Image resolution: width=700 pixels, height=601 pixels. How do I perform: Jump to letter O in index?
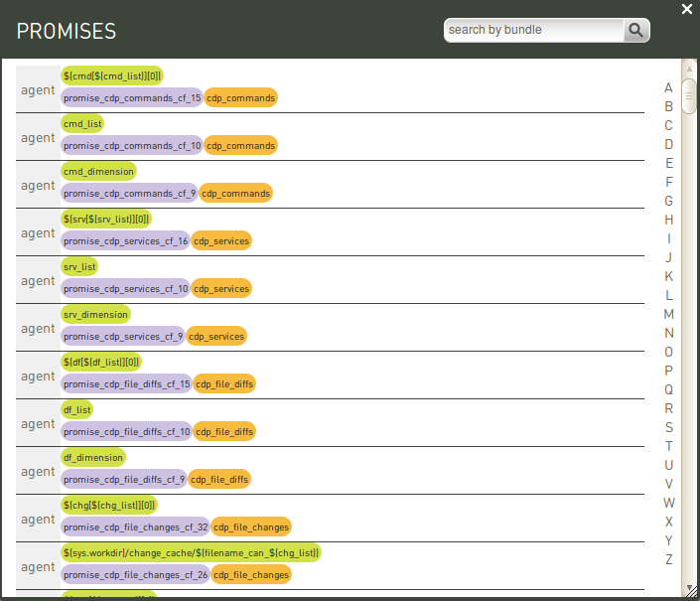[668, 352]
